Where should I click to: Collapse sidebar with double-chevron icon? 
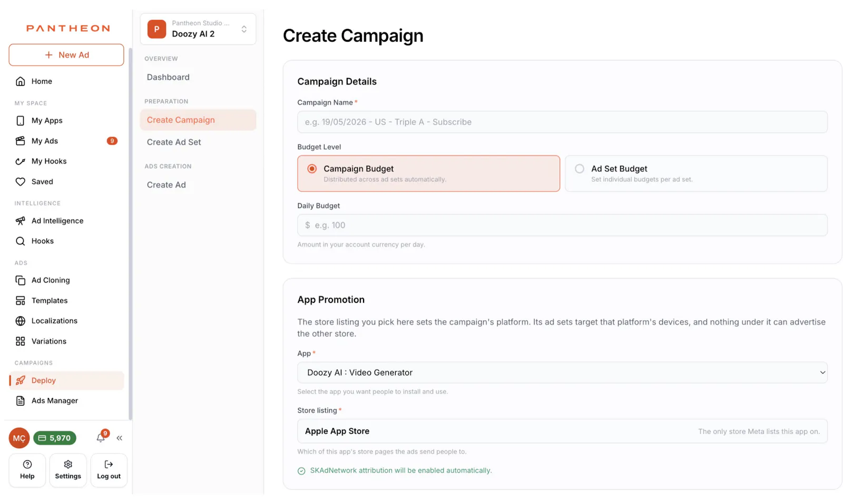point(120,438)
